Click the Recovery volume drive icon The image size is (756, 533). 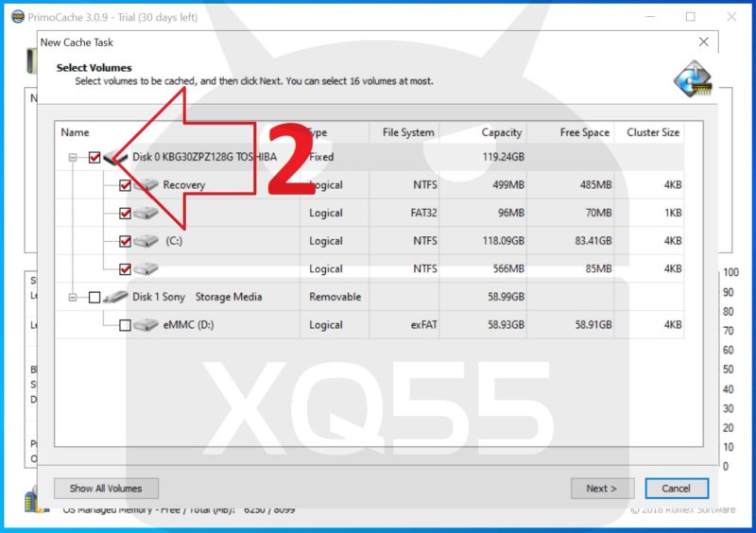pos(146,185)
